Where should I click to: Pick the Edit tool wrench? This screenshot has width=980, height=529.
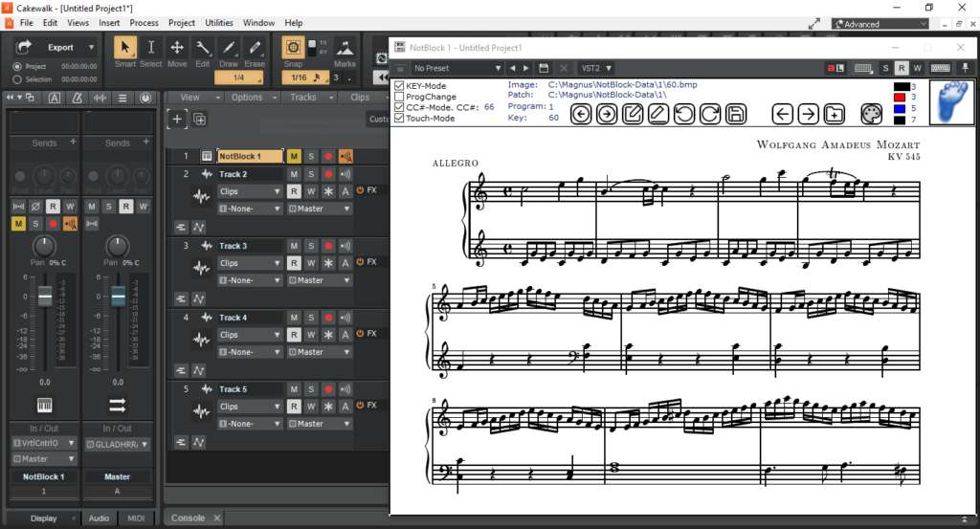click(x=203, y=48)
